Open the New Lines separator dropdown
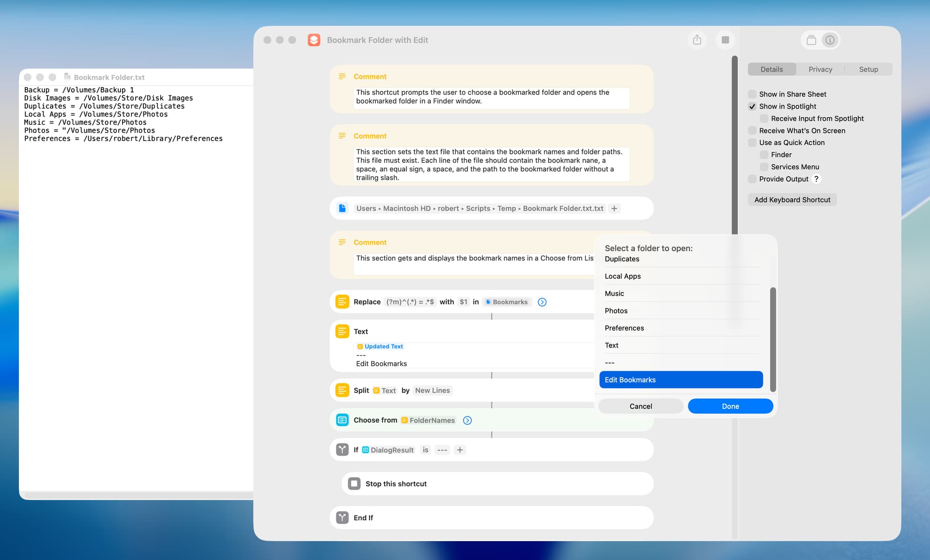 coord(432,390)
